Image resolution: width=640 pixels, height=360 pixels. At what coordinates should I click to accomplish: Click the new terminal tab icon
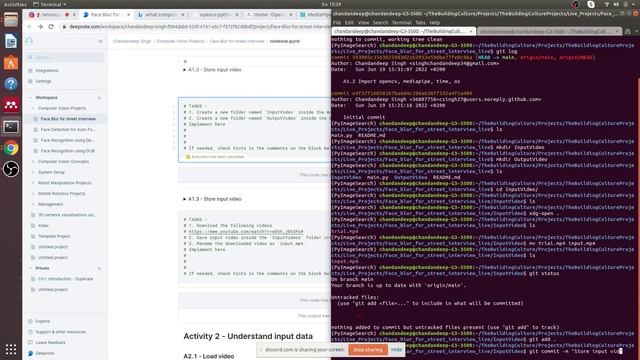pyautogui.click(x=627, y=31)
